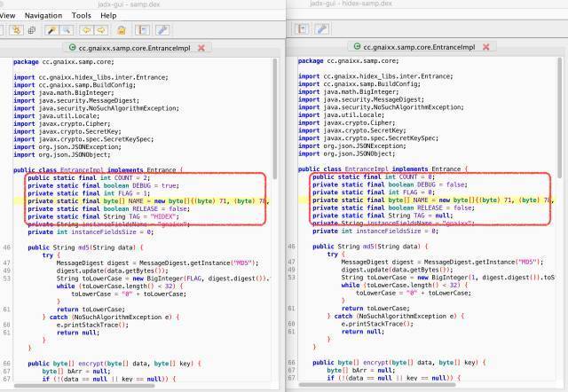This screenshot has height=392, width=568.
Task: Open the Tools menu
Action: pos(81,15)
